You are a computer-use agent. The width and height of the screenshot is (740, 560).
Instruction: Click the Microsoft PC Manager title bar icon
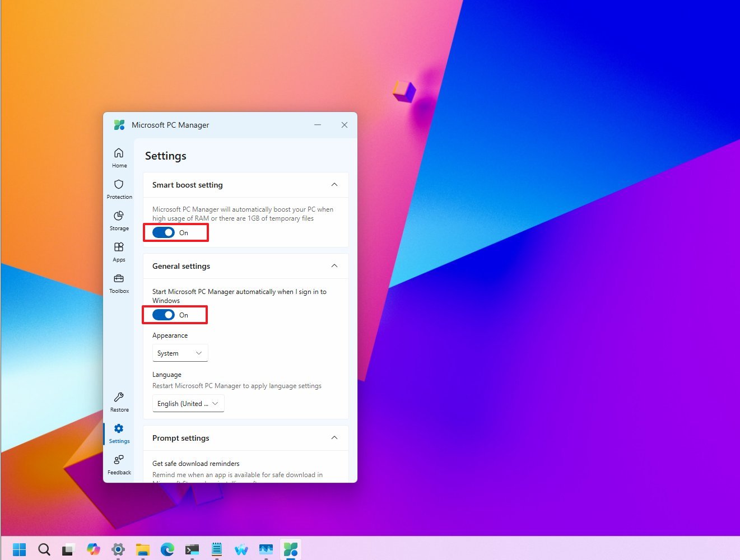(119, 125)
